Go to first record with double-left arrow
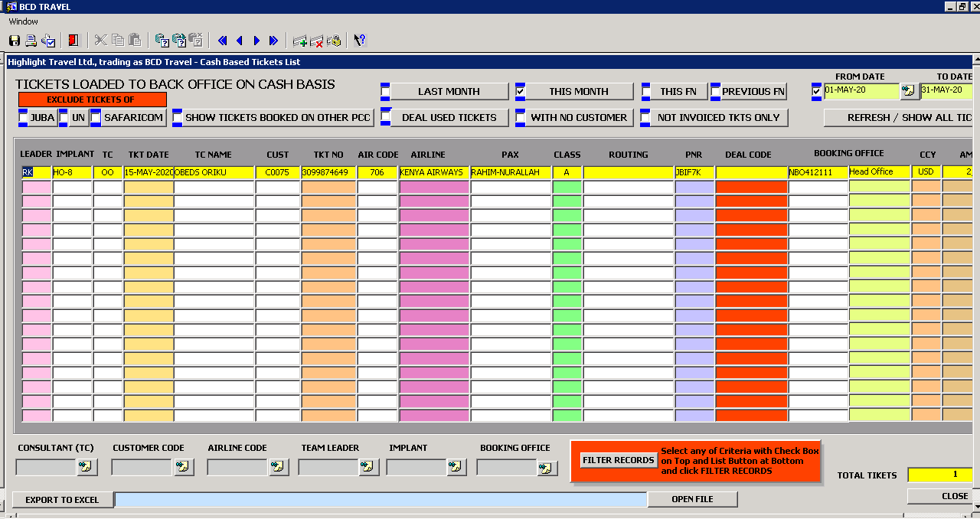Image resolution: width=980 pixels, height=519 pixels. click(223, 41)
